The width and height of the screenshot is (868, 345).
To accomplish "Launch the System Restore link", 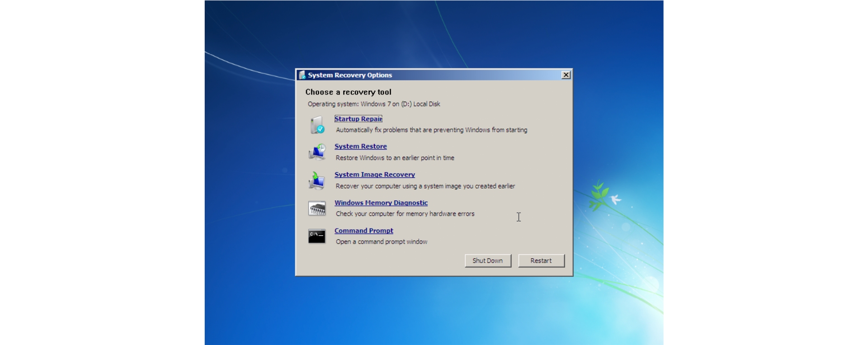I will 360,147.
